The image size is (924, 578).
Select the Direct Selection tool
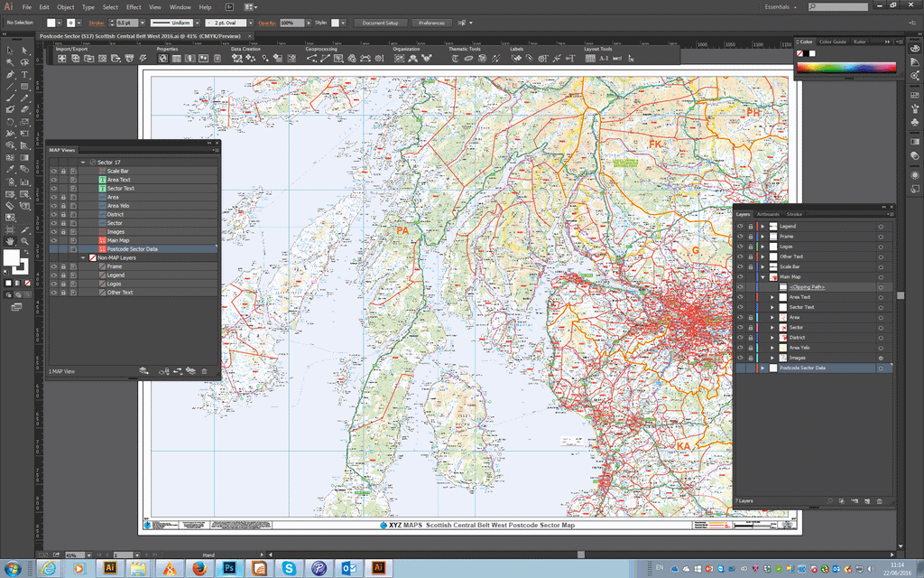click(x=24, y=51)
